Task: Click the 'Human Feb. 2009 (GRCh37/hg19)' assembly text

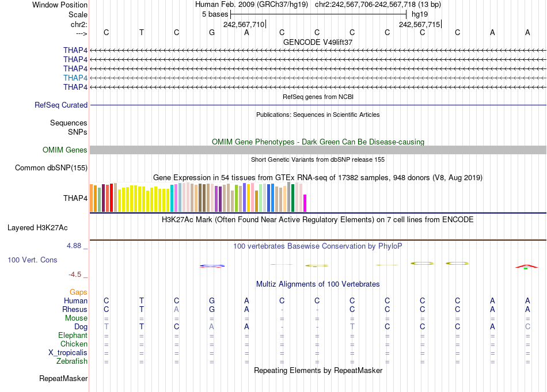Action: (x=252, y=5)
